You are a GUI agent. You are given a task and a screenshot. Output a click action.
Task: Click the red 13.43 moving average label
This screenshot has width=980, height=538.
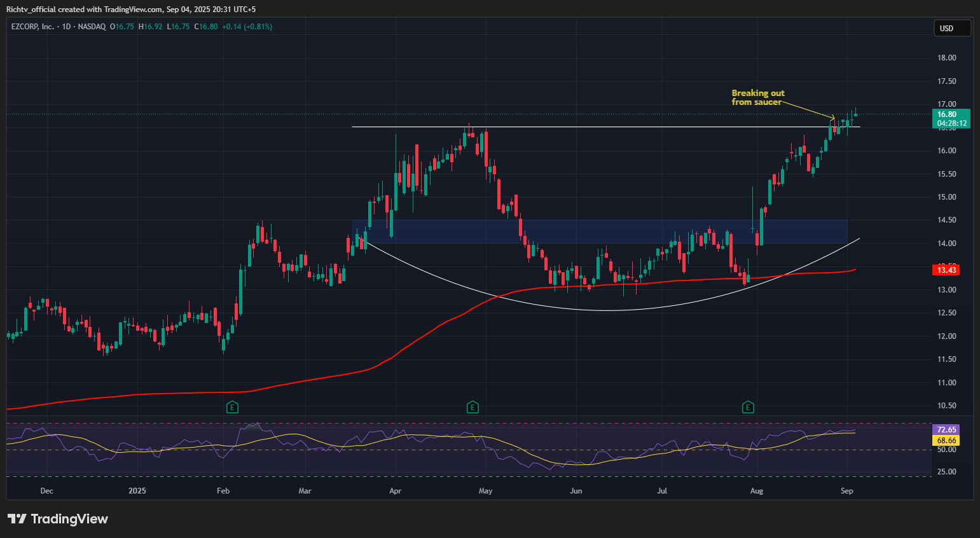[946, 270]
